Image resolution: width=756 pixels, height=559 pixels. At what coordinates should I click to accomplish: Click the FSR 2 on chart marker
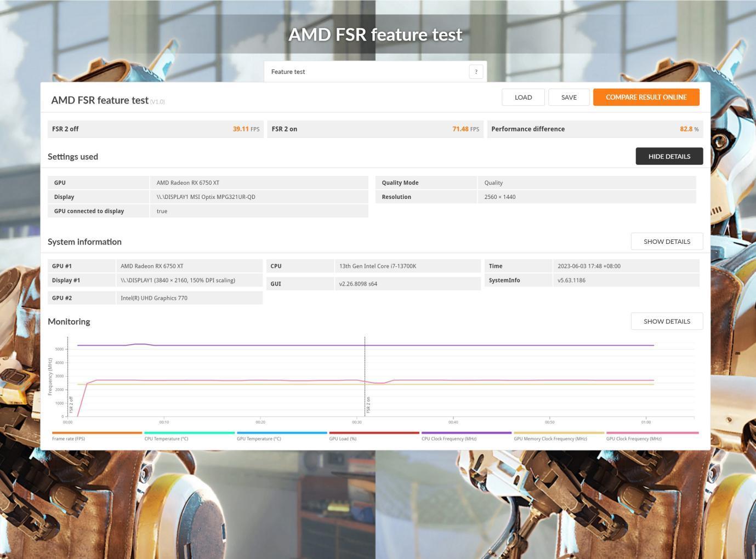tap(368, 404)
